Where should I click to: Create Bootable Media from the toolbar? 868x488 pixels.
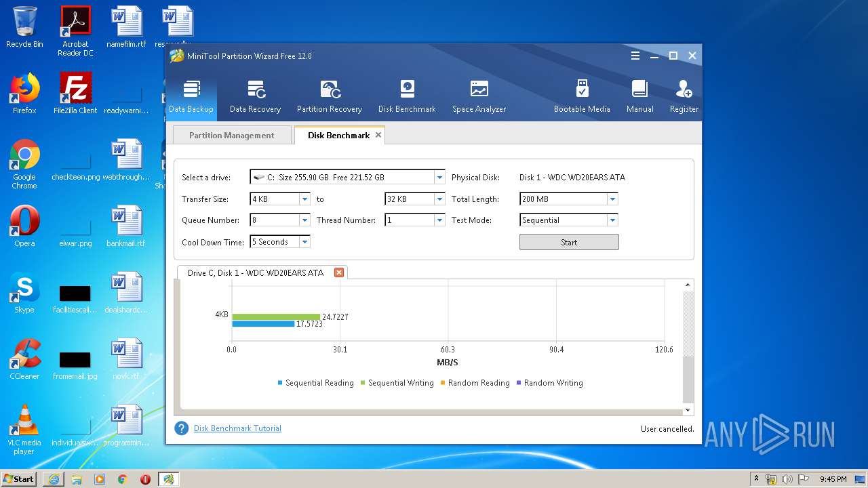click(582, 95)
